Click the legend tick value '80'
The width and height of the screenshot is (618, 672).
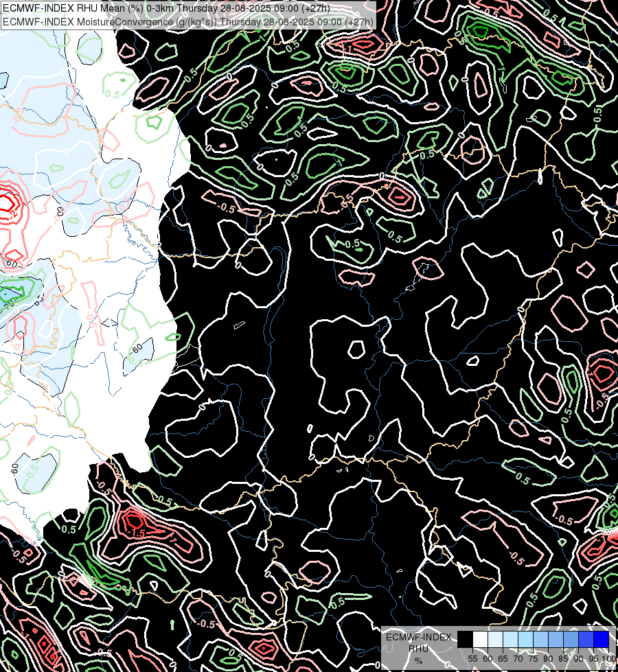pyautogui.click(x=548, y=659)
